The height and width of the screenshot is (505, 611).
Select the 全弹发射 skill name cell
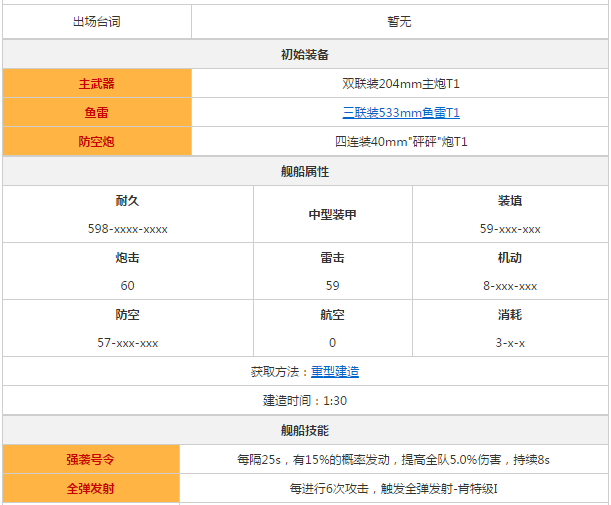tap(91, 489)
